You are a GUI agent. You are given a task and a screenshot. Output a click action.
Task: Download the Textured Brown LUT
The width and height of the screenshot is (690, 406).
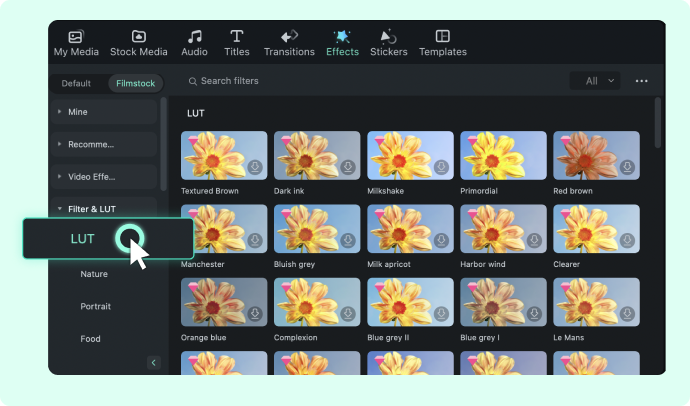255,167
